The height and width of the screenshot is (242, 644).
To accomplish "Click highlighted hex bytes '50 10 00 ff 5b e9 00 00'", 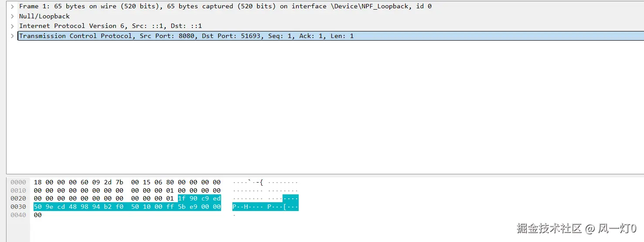I will (176, 207).
